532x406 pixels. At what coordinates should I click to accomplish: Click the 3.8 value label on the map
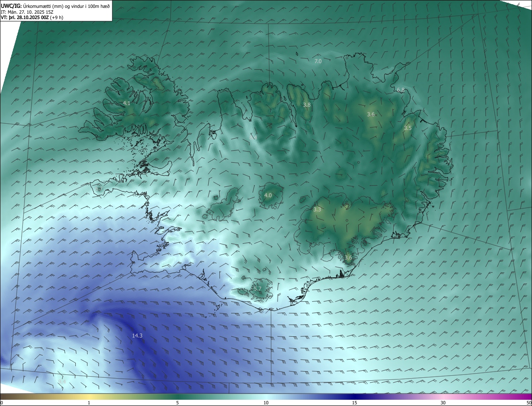[307, 105]
